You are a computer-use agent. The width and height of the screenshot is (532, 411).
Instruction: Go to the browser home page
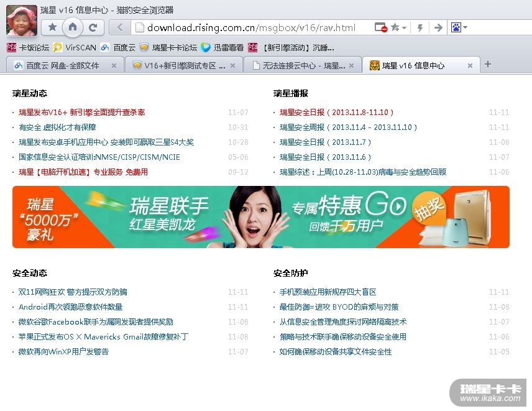73,27
